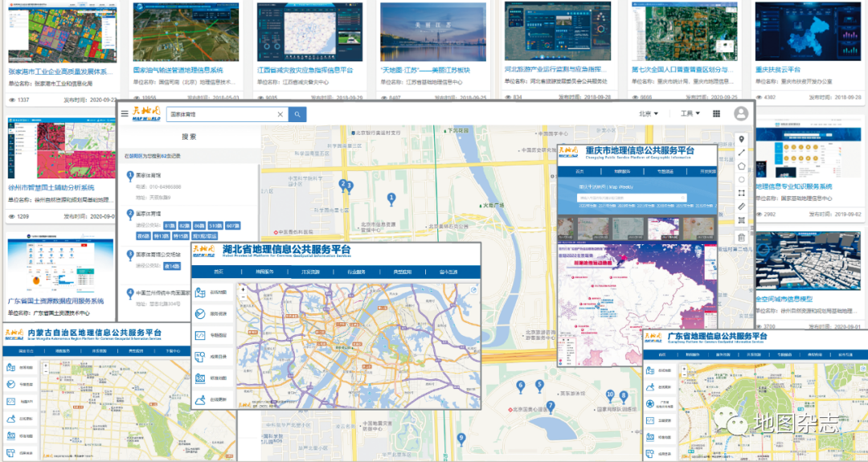
Task: Open the 工具 tools dropdown
Action: pos(690,113)
